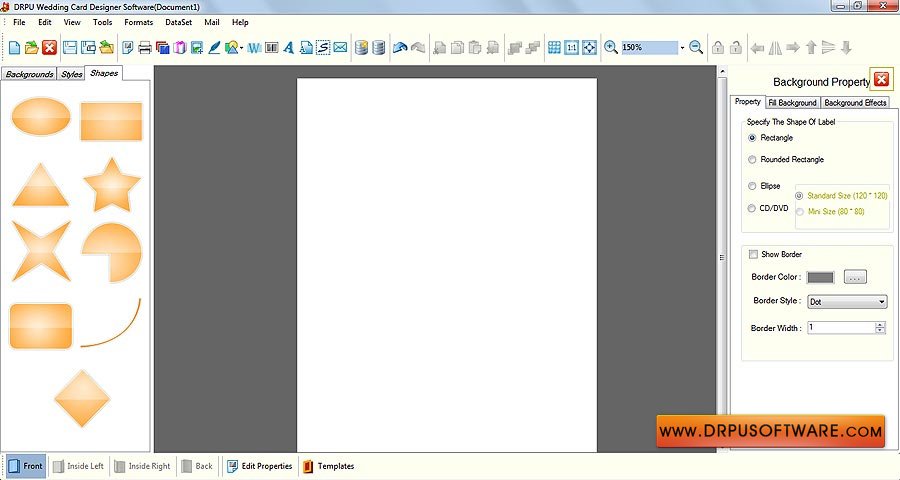Close the Background Property panel
This screenshot has height=480, width=900.
click(882, 79)
